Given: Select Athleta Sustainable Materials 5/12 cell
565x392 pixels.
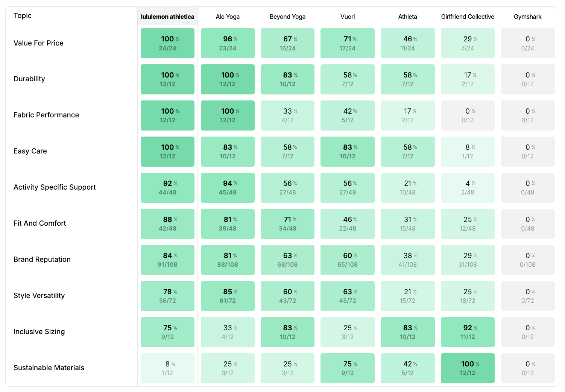Looking at the screenshot, I should coord(407,368).
